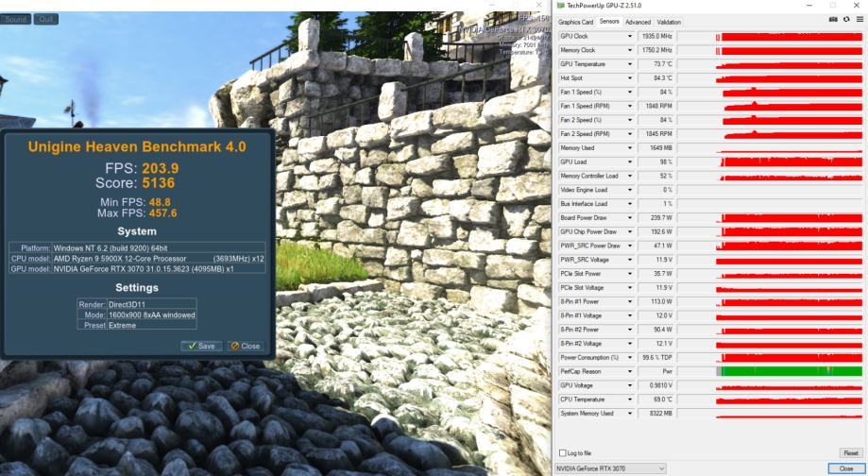Click the 12.0 V 8-Pin #1 Voltage value
The width and height of the screenshot is (868, 476).
[656, 315]
